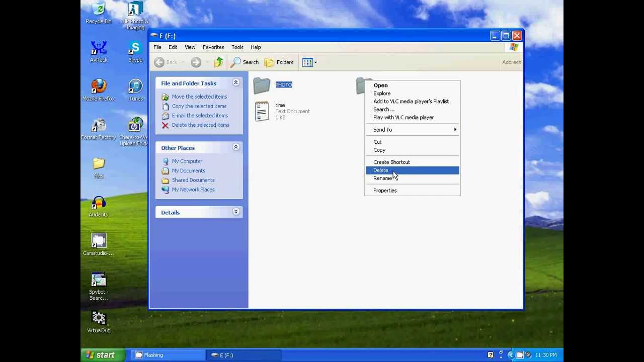Select the Share-to-Web Upload Folder icon
The image size is (644, 362).
coord(135,132)
